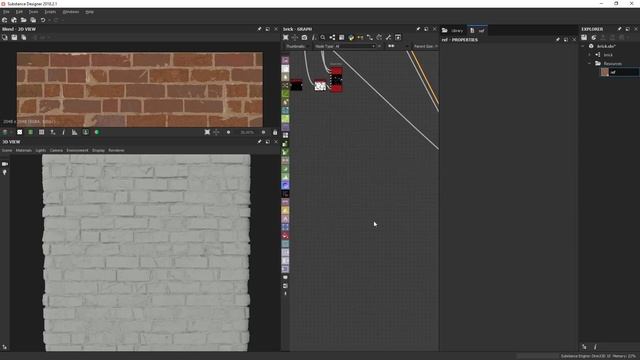Select the ref resource in Explorer
Screen dimensions: 640x360
pos(619,72)
